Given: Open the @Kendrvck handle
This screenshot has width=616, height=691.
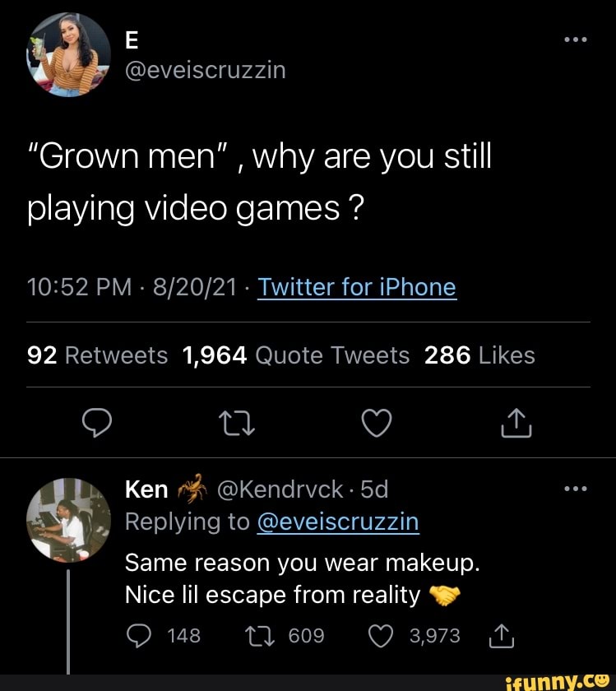Looking at the screenshot, I should pyautogui.click(x=280, y=489).
